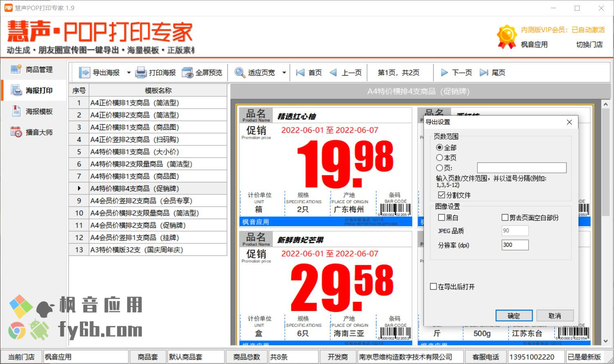Viewport: 614px width, 364px height.
Task: Enable 剪去页面空白部份 checkbox
Action: pos(505,218)
